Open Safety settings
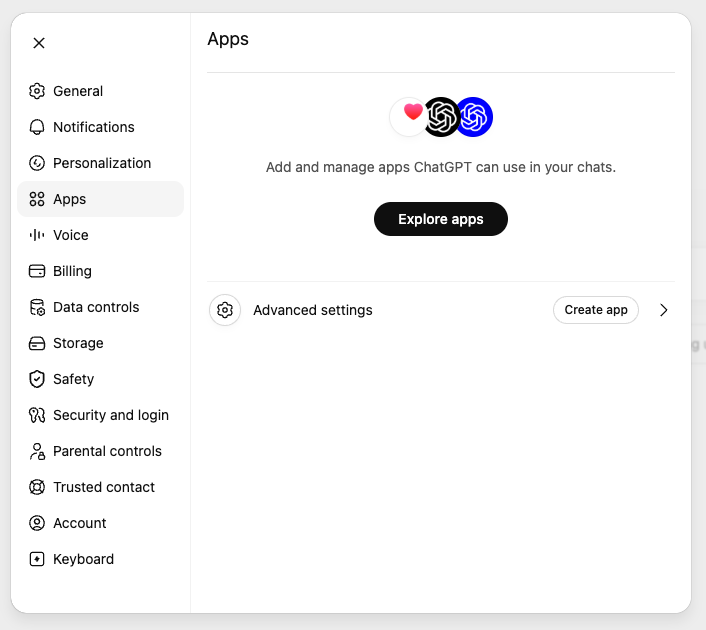 point(100,379)
